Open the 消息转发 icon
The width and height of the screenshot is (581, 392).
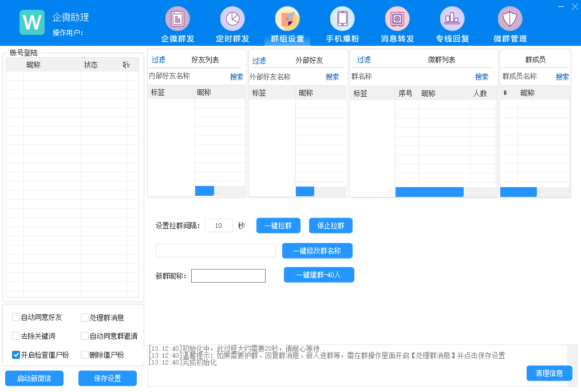point(397,19)
